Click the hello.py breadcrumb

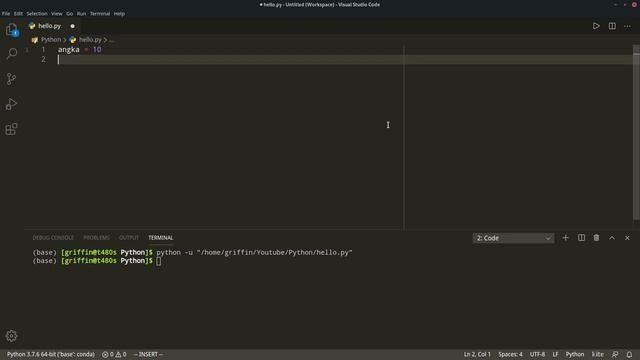[x=90, y=40]
